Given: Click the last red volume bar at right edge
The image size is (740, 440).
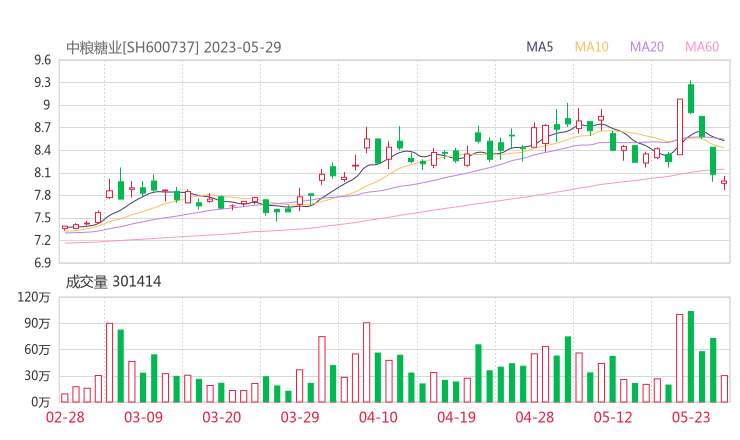Looking at the screenshot, I should pos(724,389).
